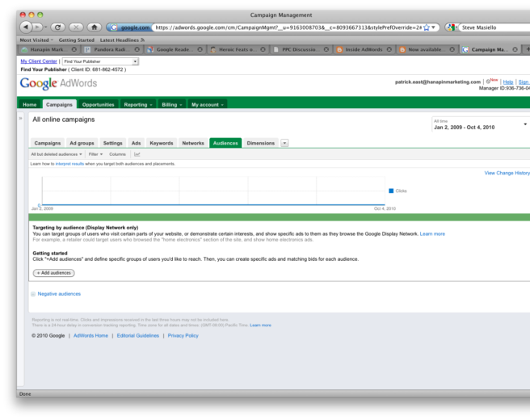Expand Negative audiences section
Image resolution: width=530 pixels, height=420 pixels.
pos(33,294)
